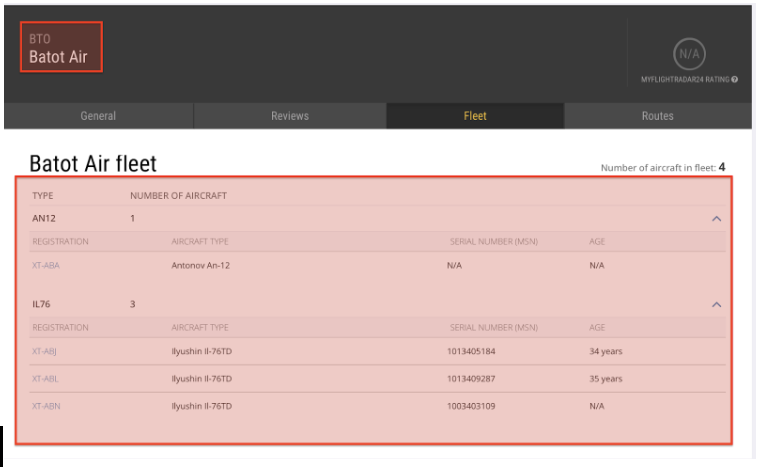Screen dimensions: 765x471
Task: Click the BTO airline code
Action: click(x=40, y=39)
